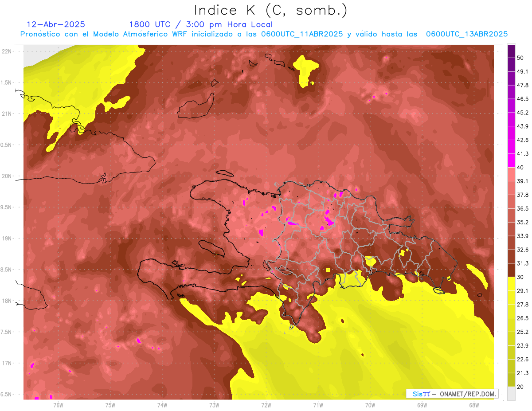
Task: Click the gray legend band below 20
Action: click(x=511, y=393)
